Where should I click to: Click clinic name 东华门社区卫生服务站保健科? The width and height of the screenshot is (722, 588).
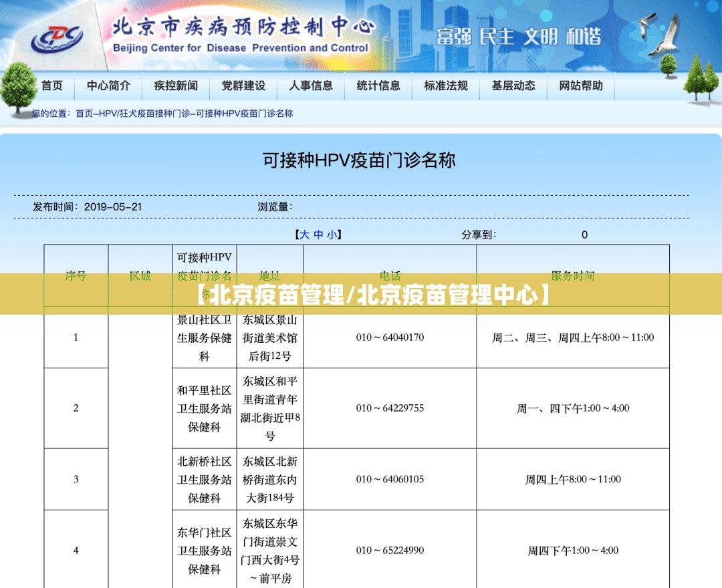click(x=205, y=551)
